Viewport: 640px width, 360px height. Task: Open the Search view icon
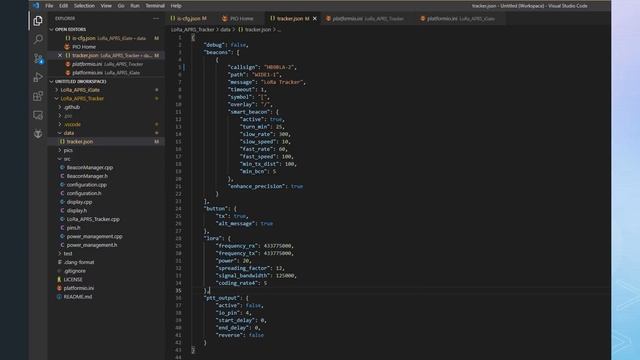coord(38,39)
